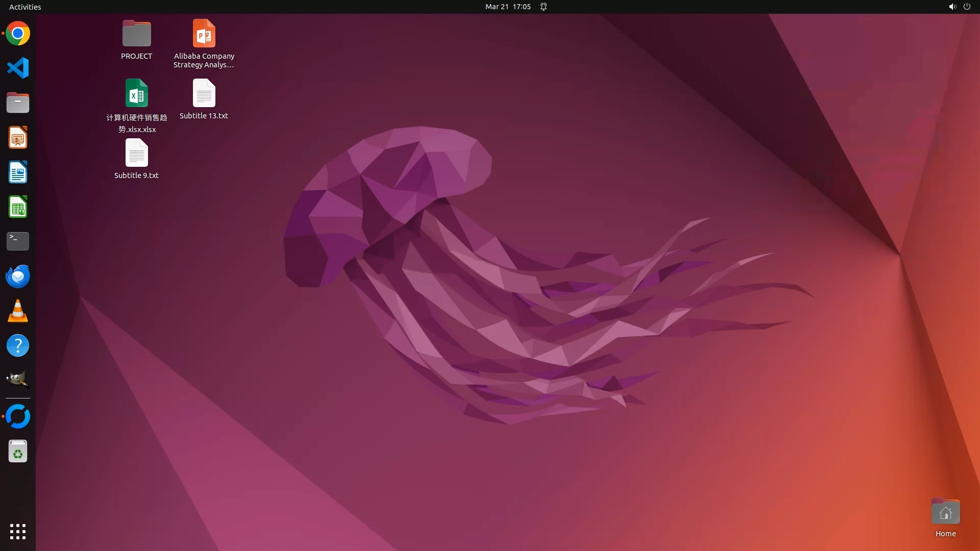The height and width of the screenshot is (551, 980).
Task: Launch Thunderbird mail from the dock
Action: click(x=18, y=276)
